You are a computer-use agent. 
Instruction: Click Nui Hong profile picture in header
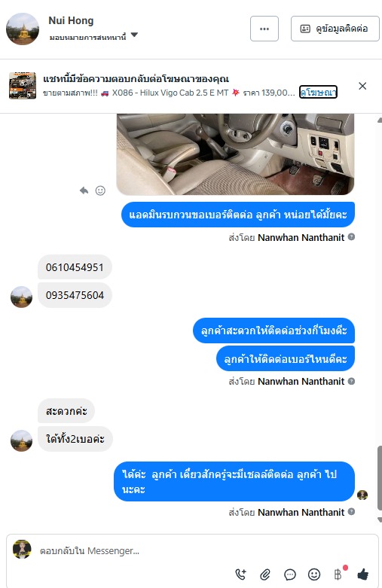point(23,29)
